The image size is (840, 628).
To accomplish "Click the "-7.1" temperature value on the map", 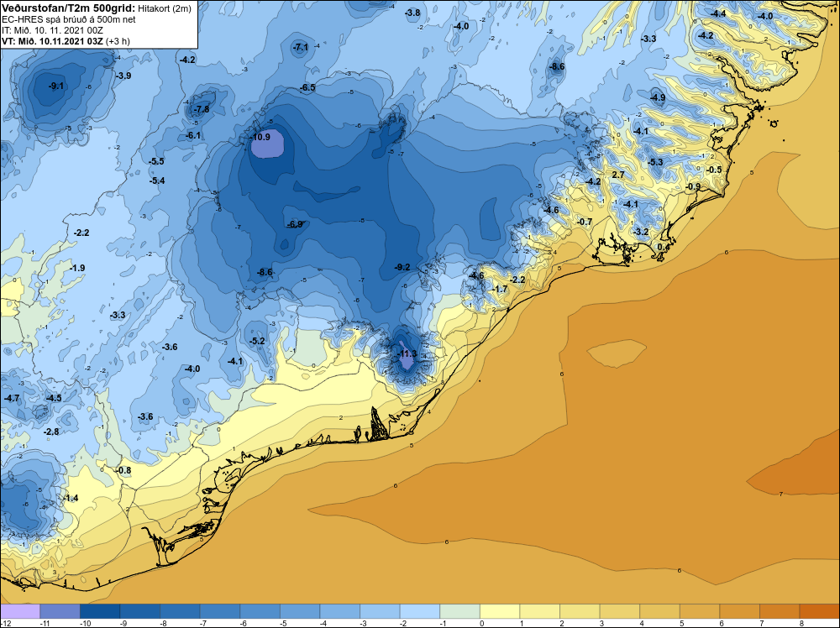I will point(301,47).
